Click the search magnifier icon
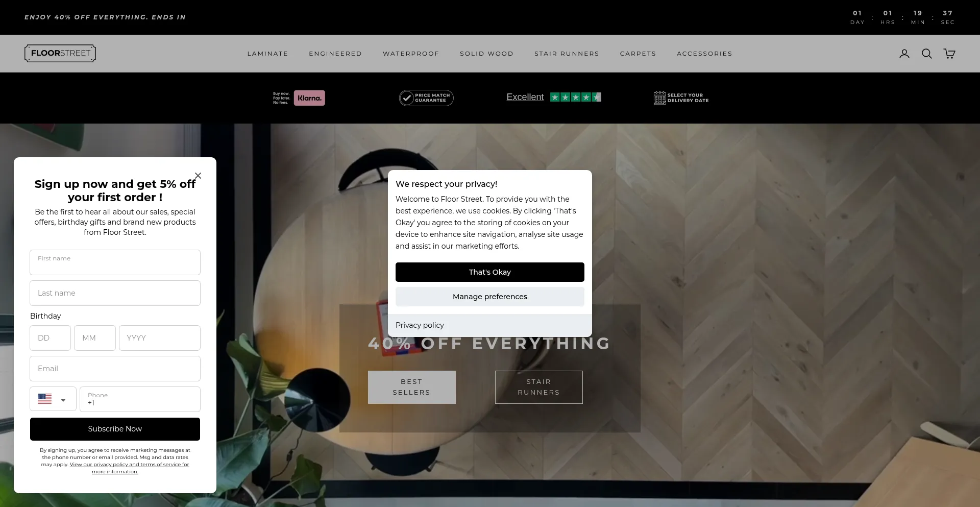Viewport: 980px width, 507px height. pos(926,54)
